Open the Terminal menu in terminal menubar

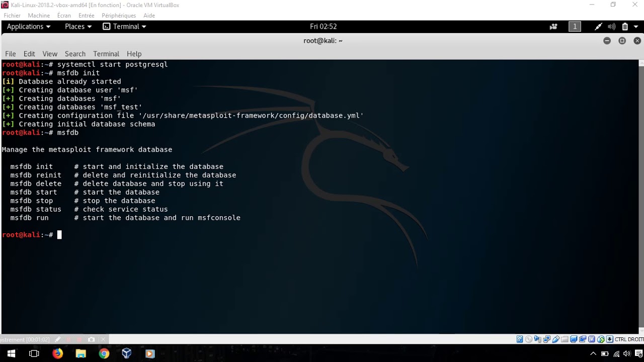[x=106, y=54]
